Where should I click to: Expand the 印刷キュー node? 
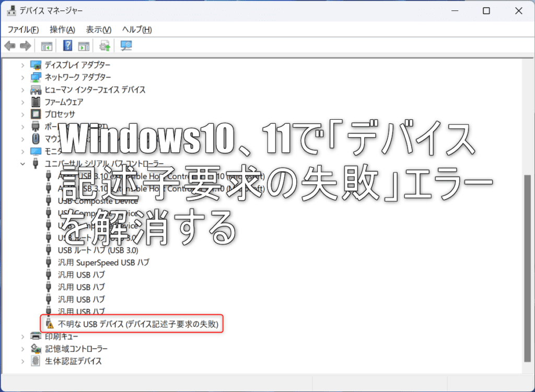(22, 337)
